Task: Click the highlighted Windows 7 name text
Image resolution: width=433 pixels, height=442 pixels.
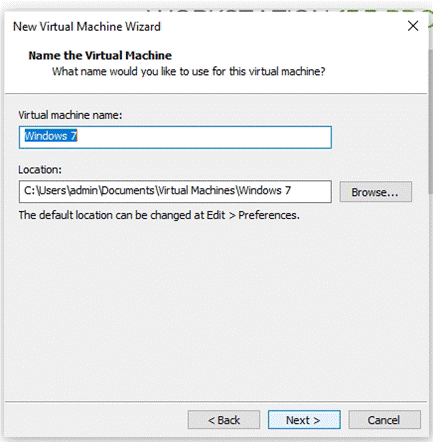Action: (51, 136)
